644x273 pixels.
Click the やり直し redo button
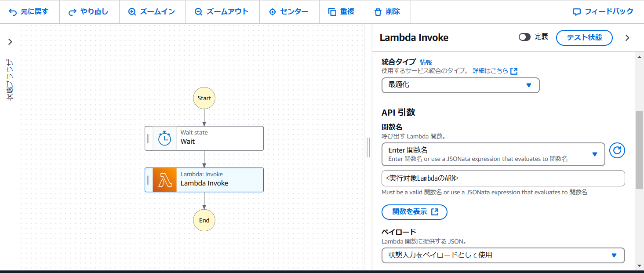click(88, 12)
